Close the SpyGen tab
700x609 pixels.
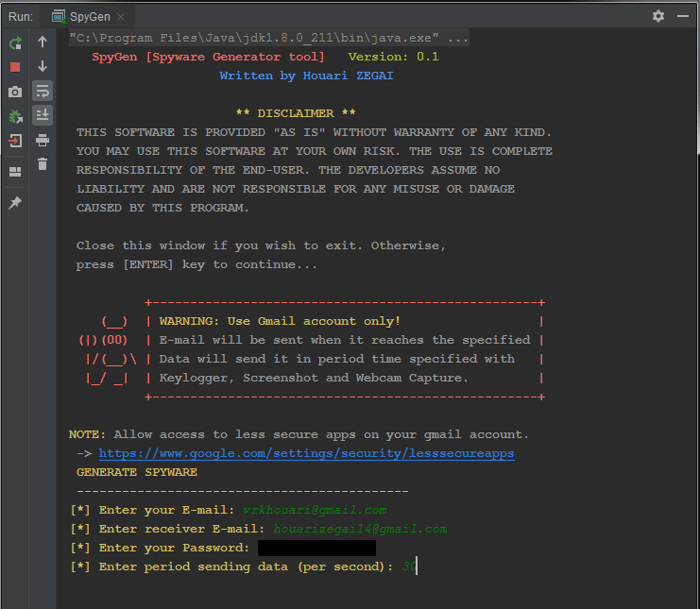(x=121, y=17)
